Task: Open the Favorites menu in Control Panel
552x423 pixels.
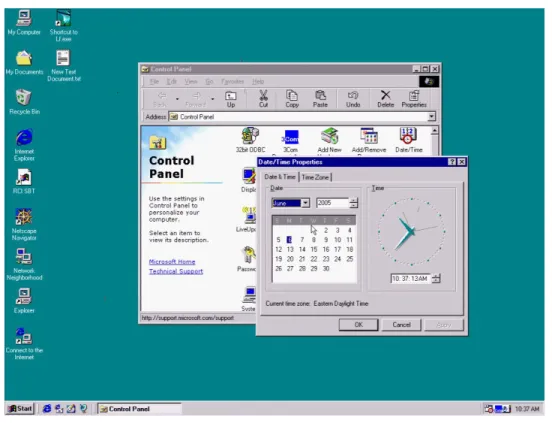Action: (x=233, y=82)
